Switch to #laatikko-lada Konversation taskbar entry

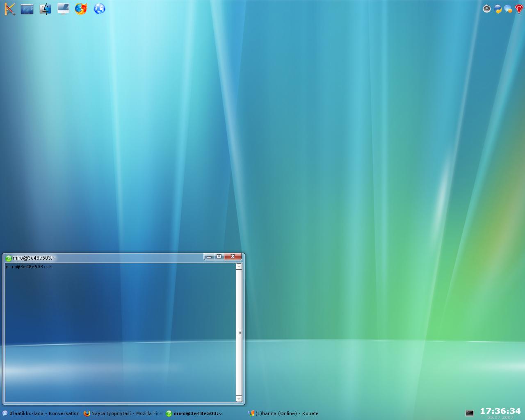(x=41, y=413)
